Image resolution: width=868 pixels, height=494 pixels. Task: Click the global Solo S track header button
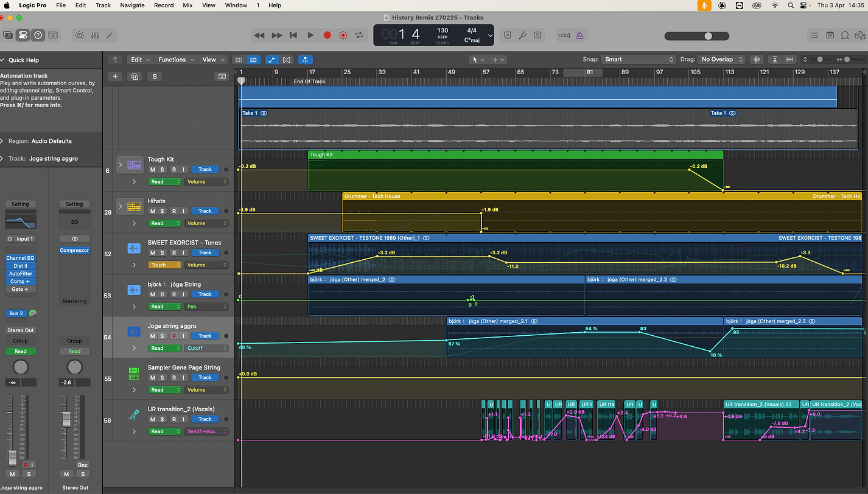click(155, 77)
